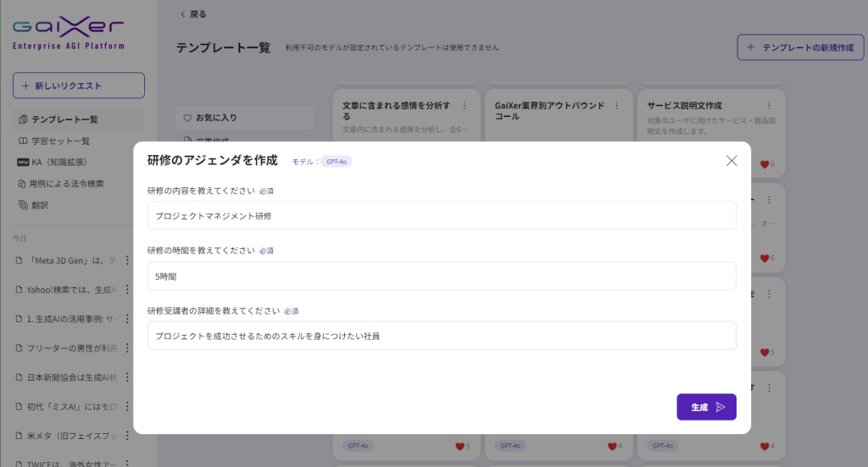The width and height of the screenshot is (868, 467).
Task: Close the 研修のアジェンダを作成 dialog
Action: (x=732, y=161)
